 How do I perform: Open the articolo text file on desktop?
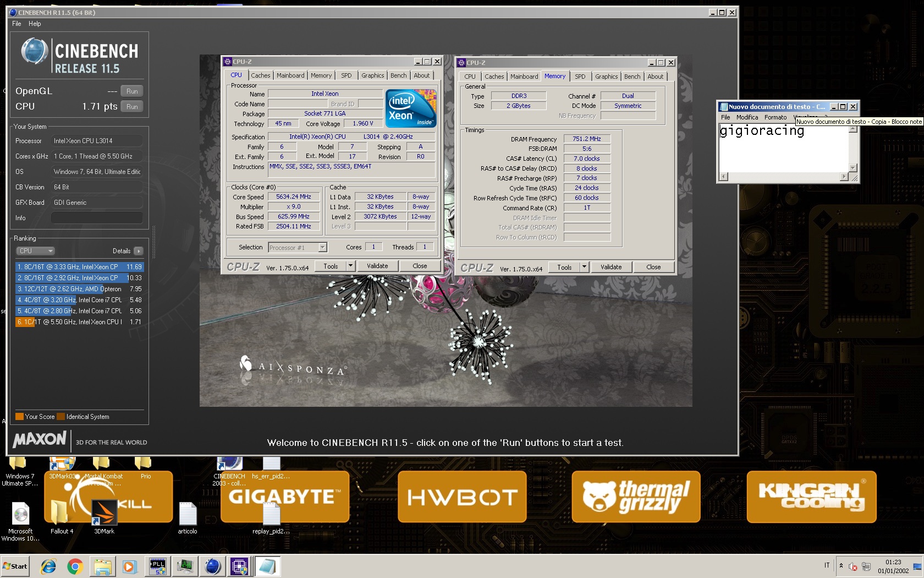pyautogui.click(x=188, y=517)
